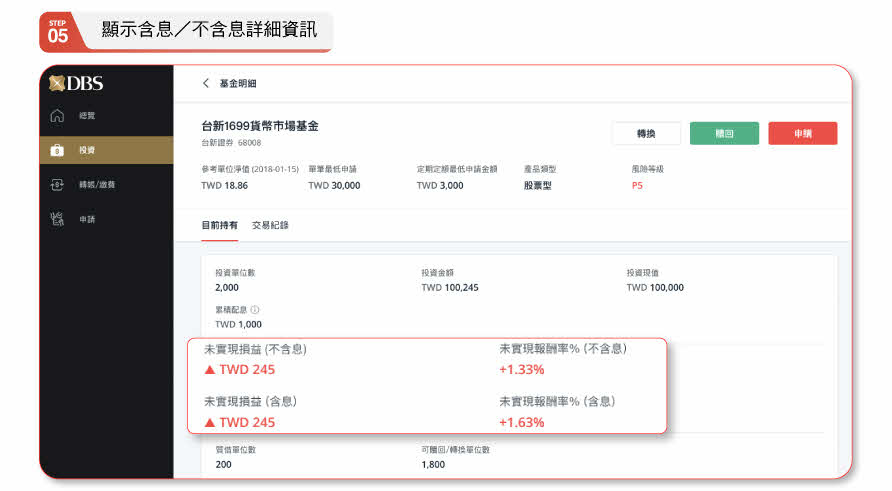Select 投資 in sidebar menu

[x=87, y=150]
